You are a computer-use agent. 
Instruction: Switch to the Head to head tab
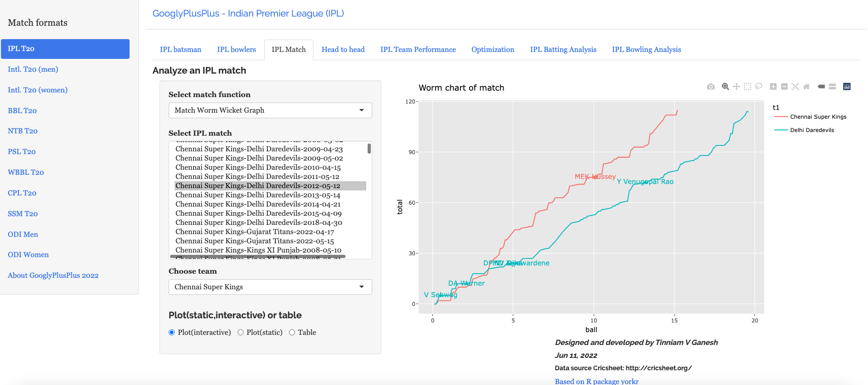coord(343,50)
